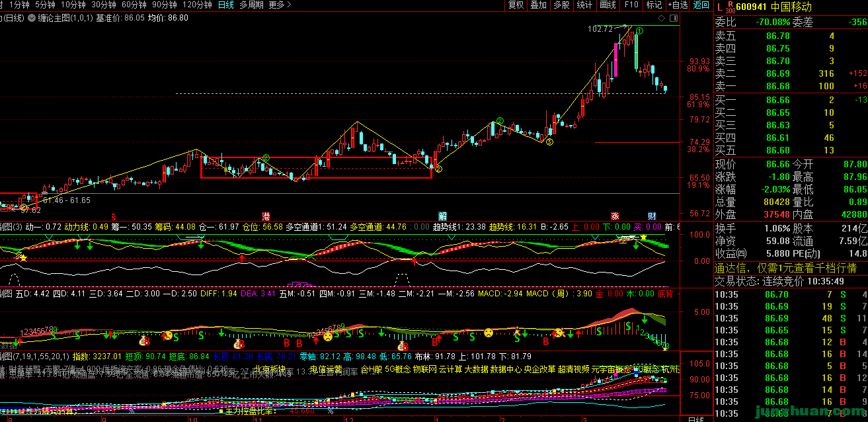This screenshot has height=422, width=868.
Task: Switch to the 10分钟 period
Action: click(73, 5)
